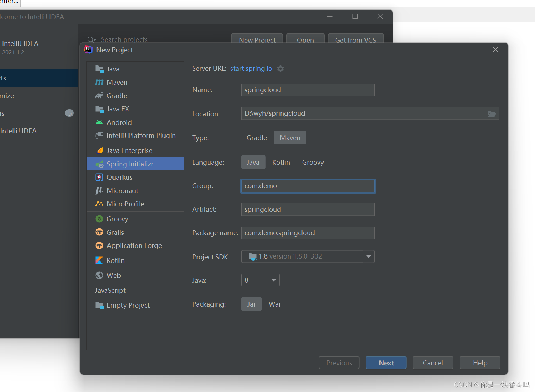Click the Artifact text field
535x392 pixels.
(x=308, y=210)
